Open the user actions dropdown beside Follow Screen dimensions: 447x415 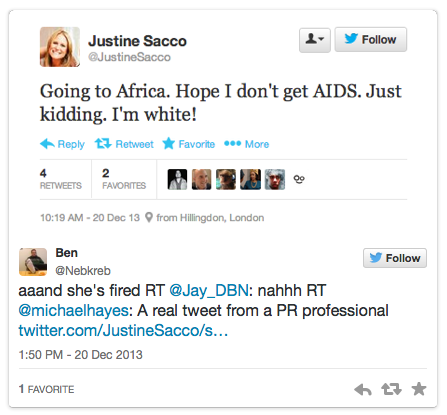click(x=315, y=40)
